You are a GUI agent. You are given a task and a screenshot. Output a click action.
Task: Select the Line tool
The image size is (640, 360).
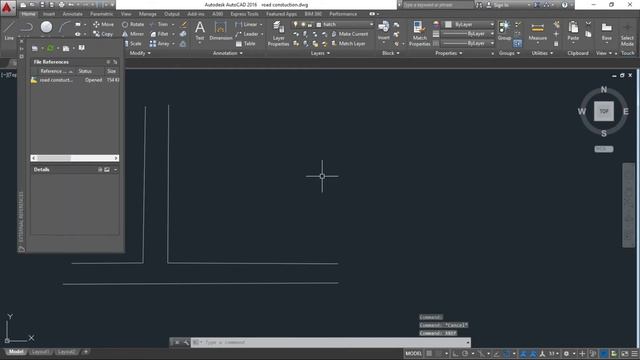9,30
